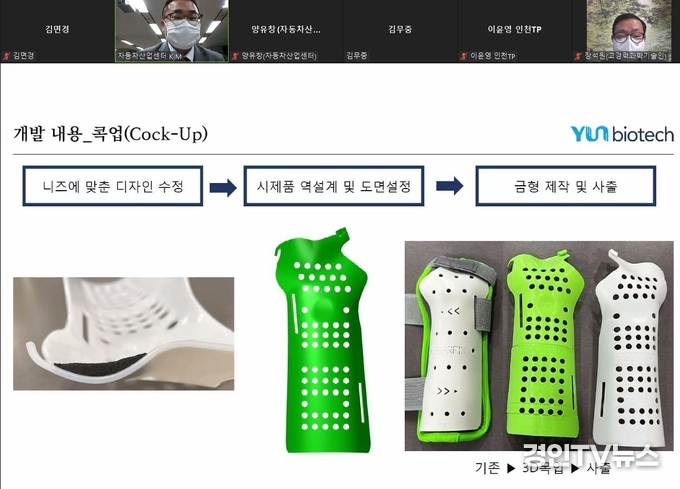Click the second blue arrow before 금형 제작 box
680x489 pixels.
[450, 186]
